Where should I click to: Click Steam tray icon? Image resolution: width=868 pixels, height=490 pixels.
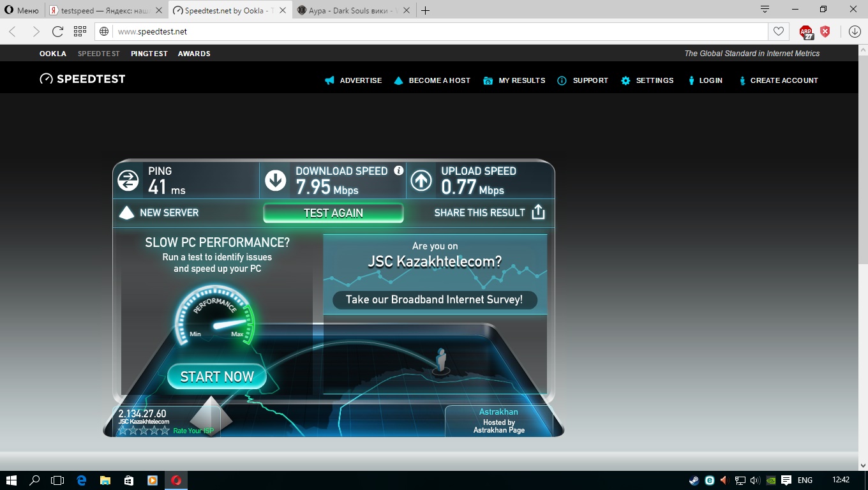(694, 480)
